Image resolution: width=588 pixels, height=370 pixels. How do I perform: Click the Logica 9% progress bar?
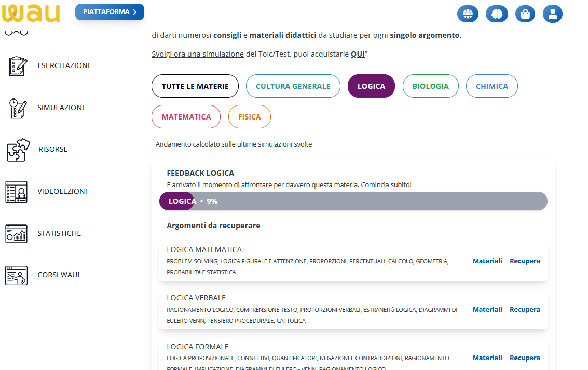(x=353, y=201)
